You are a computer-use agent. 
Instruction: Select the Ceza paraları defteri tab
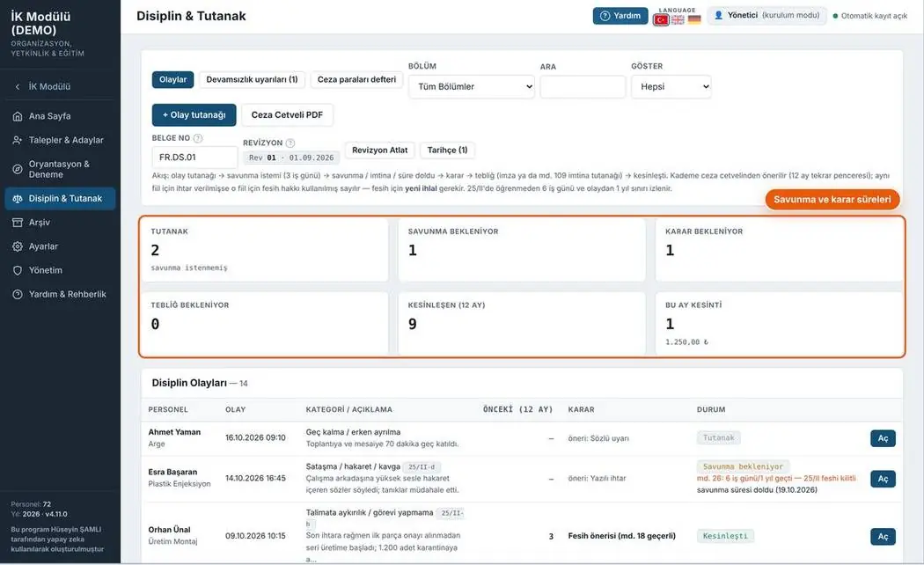coord(356,79)
